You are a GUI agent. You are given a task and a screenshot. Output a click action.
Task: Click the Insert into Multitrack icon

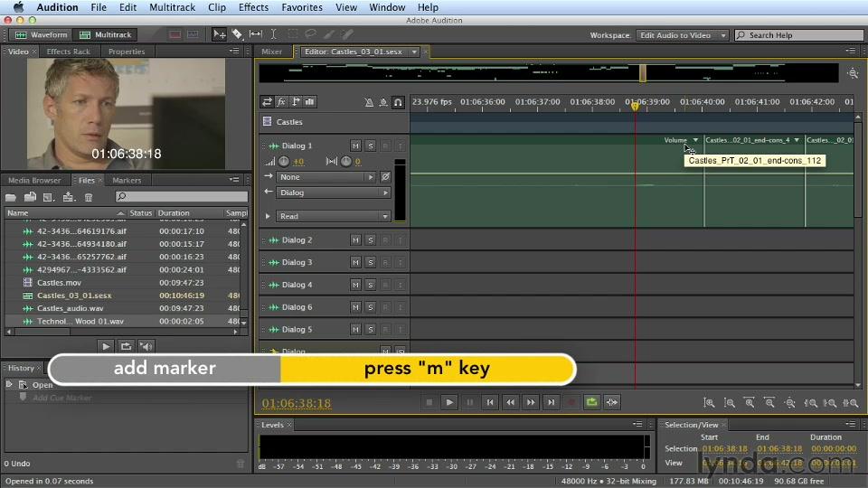tap(68, 197)
